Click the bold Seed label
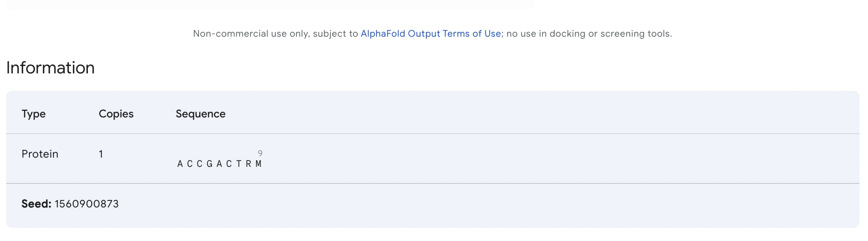The width and height of the screenshot is (868, 241). click(36, 204)
